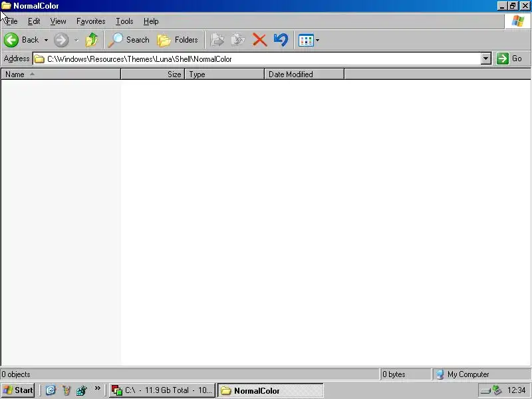Screen dimensions: 532x399
Task: Click the NormalColor title bar folder icon
Action: pos(6,6)
